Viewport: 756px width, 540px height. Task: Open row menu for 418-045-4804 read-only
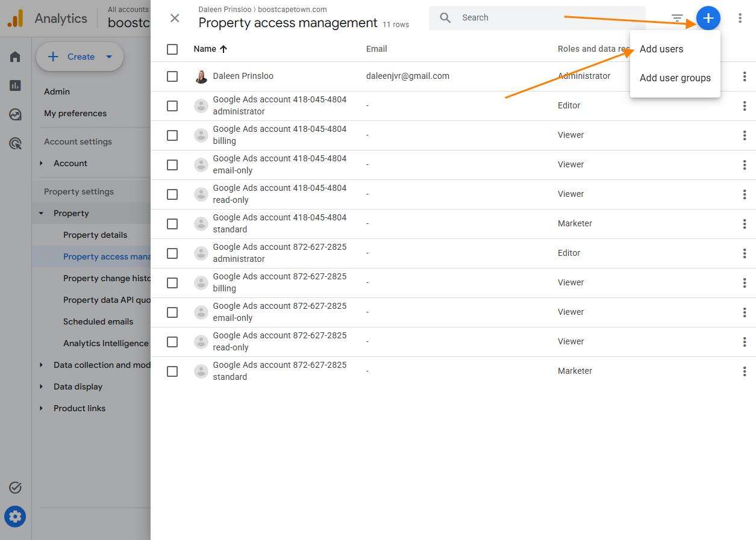745,194
